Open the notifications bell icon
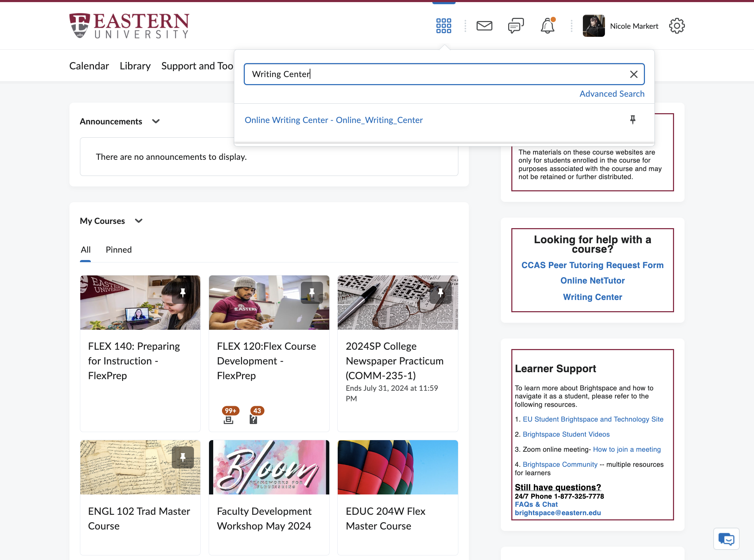The height and width of the screenshot is (560, 754). coord(547,26)
